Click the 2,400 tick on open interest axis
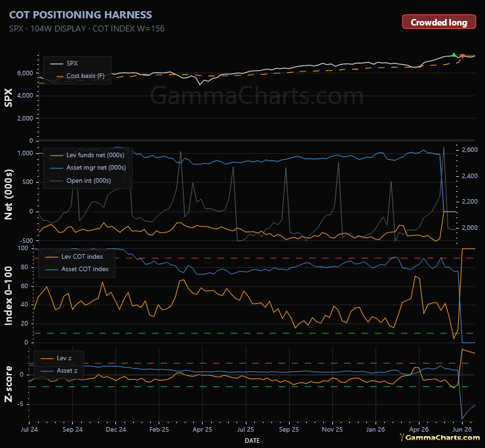Screen dimensions: 485x448 coord(470,176)
